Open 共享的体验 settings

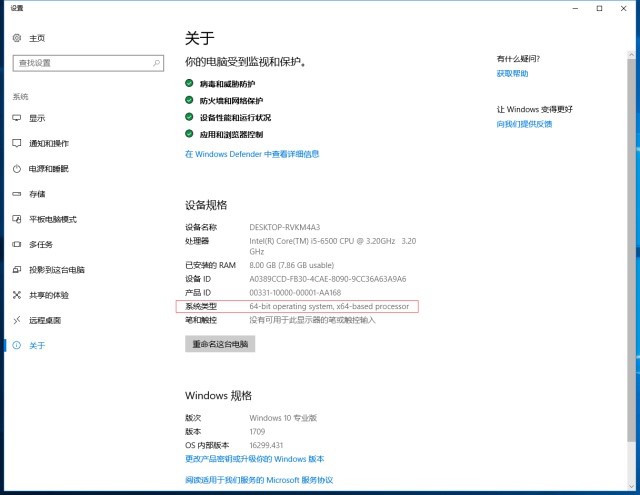(49, 295)
